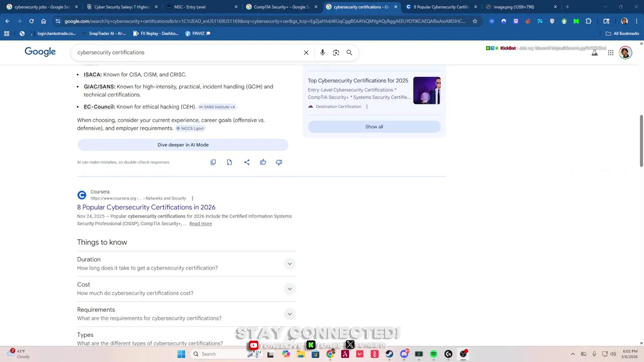Screen dimensions: 644x362
Task: Click the Twitch extension icon
Action: point(516,21)
